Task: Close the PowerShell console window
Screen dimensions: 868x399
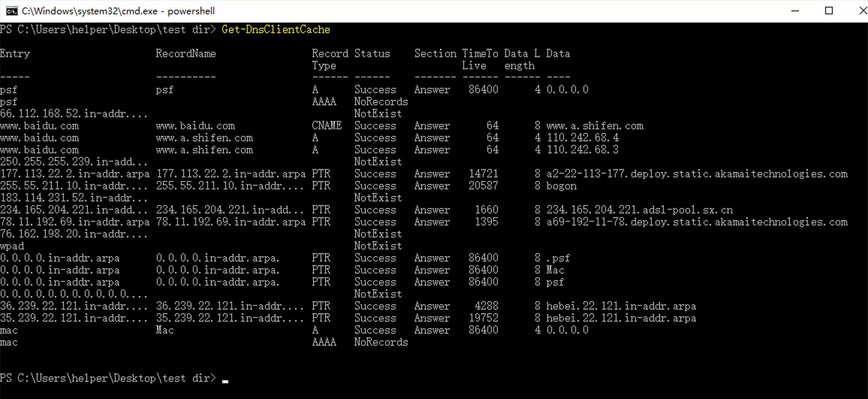Action: point(862,11)
